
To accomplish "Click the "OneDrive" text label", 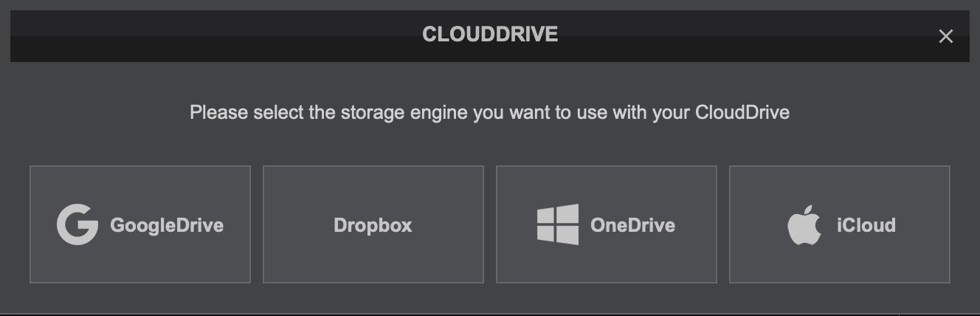I will tap(632, 224).
